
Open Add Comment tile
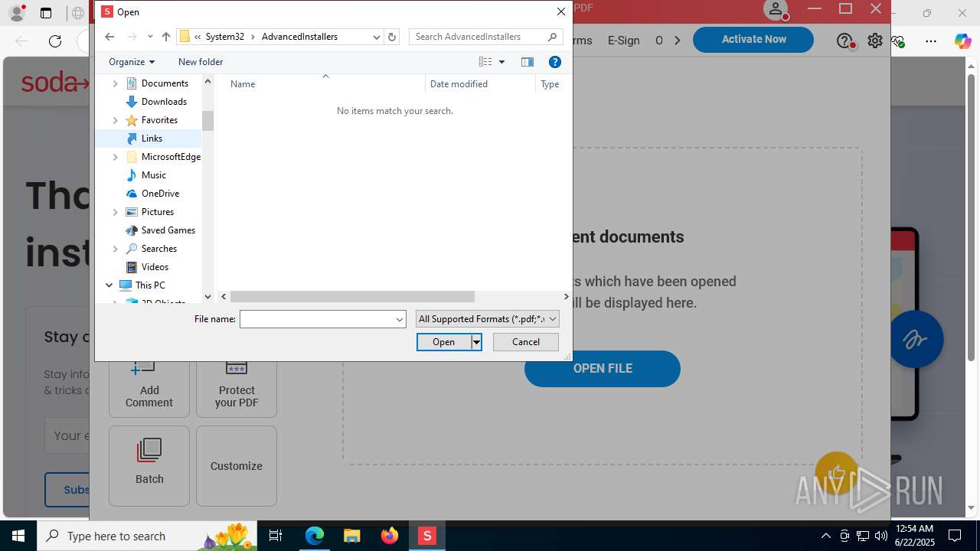click(x=149, y=388)
